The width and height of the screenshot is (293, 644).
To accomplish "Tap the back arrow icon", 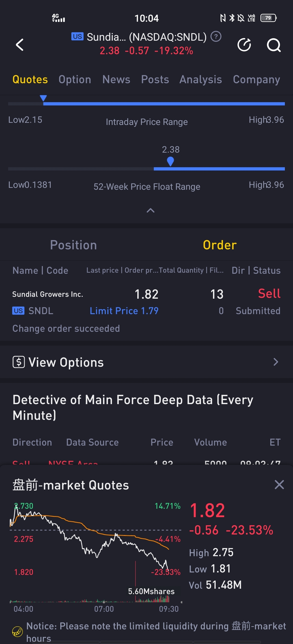I will click(x=20, y=45).
